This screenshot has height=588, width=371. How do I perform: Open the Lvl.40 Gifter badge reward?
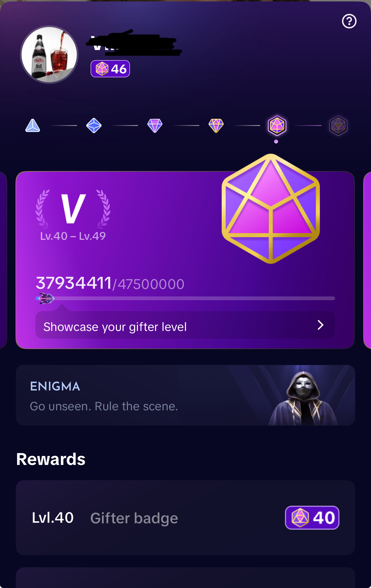[x=185, y=518]
